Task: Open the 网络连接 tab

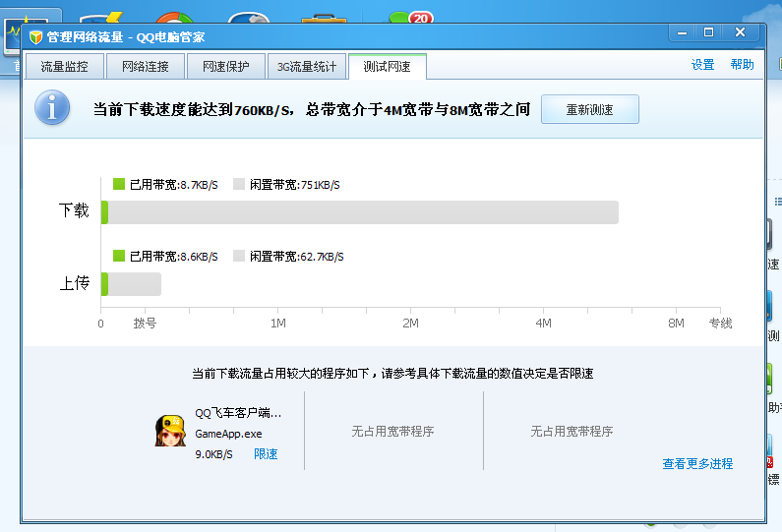Action: point(146,66)
